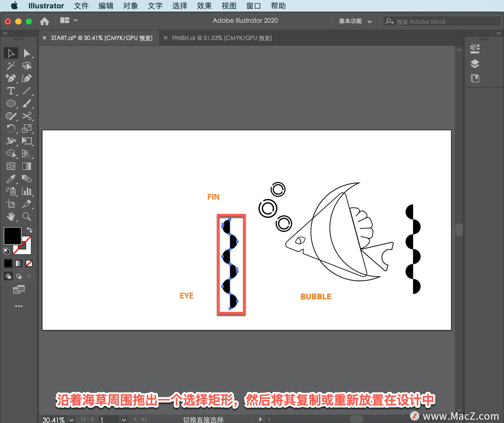The image size is (504, 423).
Task: Go to next artboard
Action: click(x=135, y=419)
